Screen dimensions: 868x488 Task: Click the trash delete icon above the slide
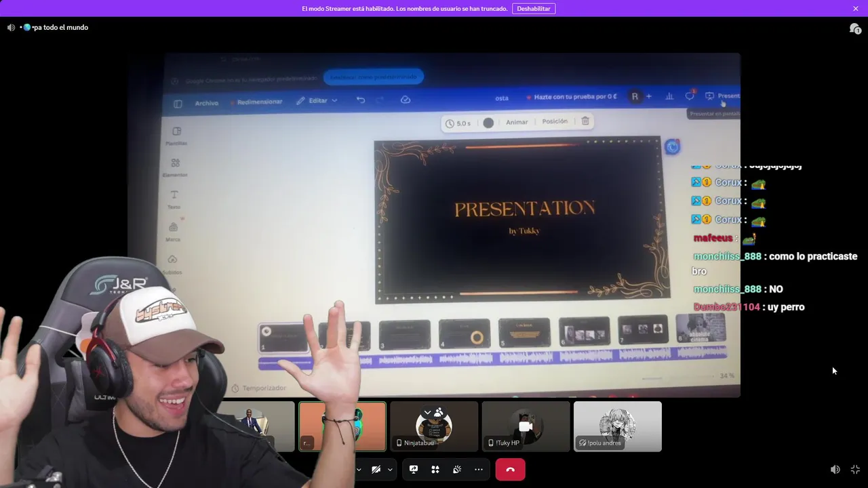[585, 121]
